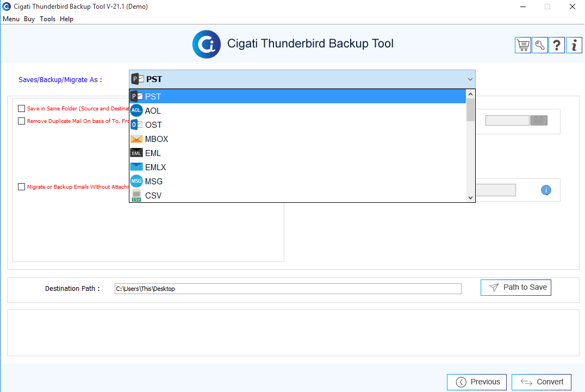Click the Previous button

click(477, 382)
